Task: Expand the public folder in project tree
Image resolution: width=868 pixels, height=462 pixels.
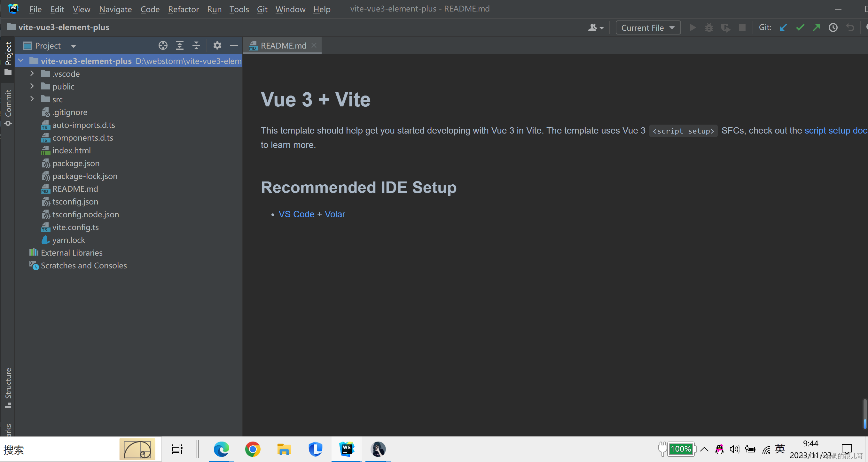Action: [x=33, y=86]
